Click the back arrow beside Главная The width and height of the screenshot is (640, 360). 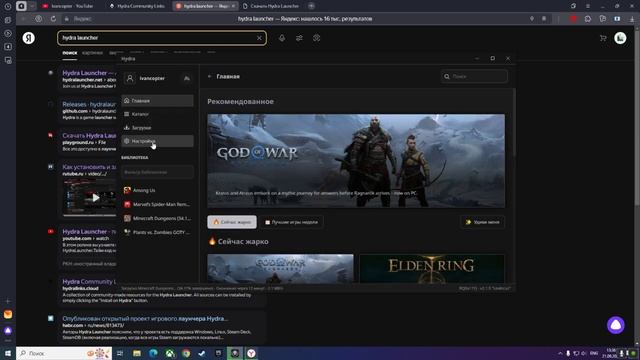209,76
